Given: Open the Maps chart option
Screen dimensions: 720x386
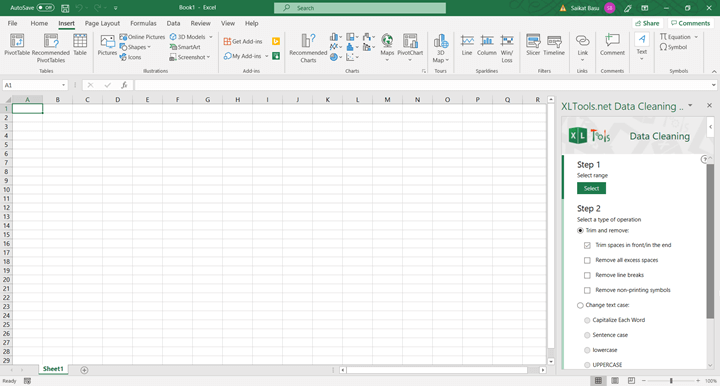Looking at the screenshot, I should (x=387, y=48).
